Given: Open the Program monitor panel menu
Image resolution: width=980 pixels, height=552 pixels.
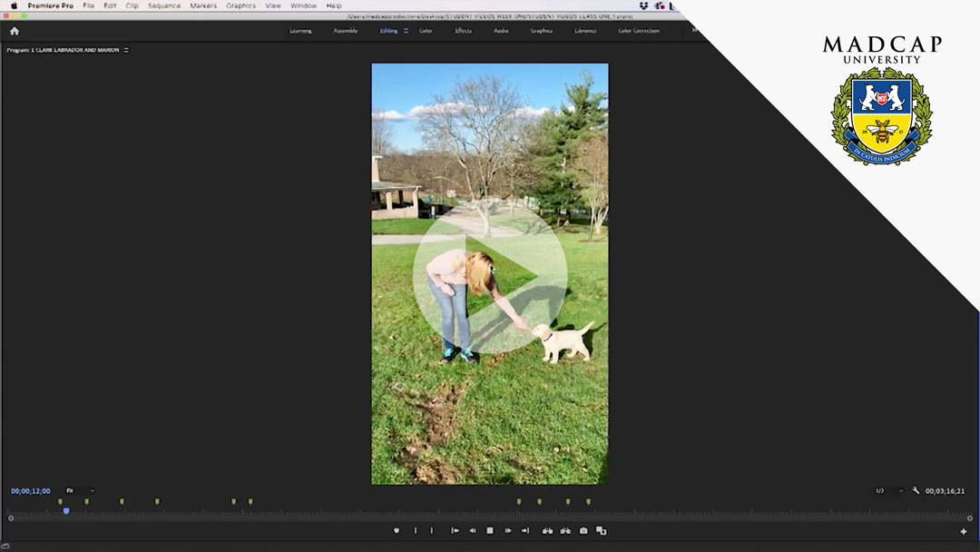Looking at the screenshot, I should [x=126, y=50].
